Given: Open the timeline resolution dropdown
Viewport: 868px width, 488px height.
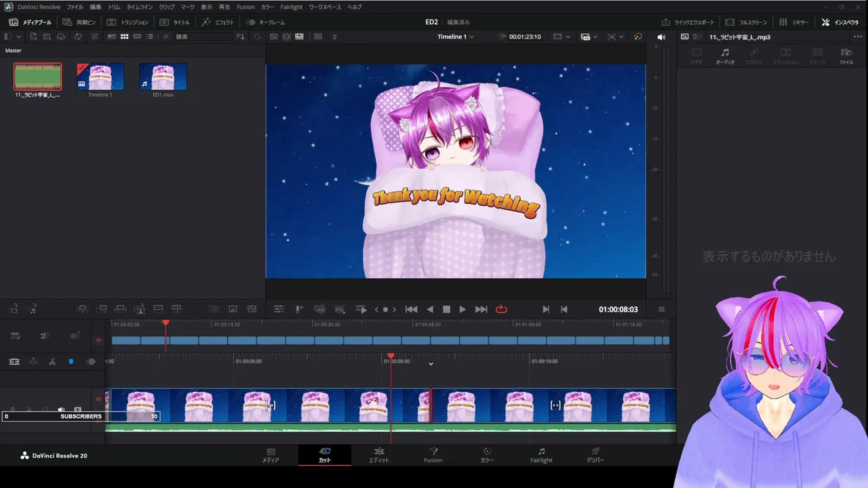Looking at the screenshot, I should 589,37.
